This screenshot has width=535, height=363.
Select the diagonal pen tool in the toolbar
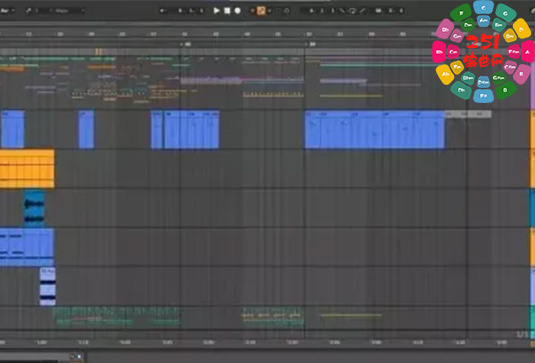(342, 11)
